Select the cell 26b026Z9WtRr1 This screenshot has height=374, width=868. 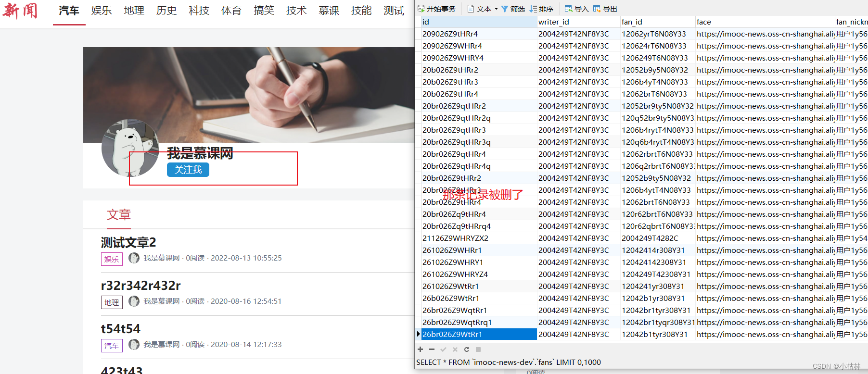[479, 298]
